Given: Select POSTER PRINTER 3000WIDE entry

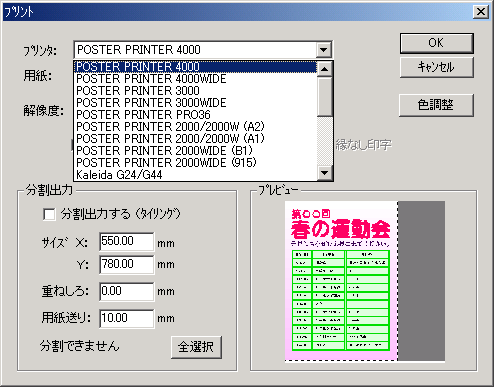Looking at the screenshot, I should 195,103.
